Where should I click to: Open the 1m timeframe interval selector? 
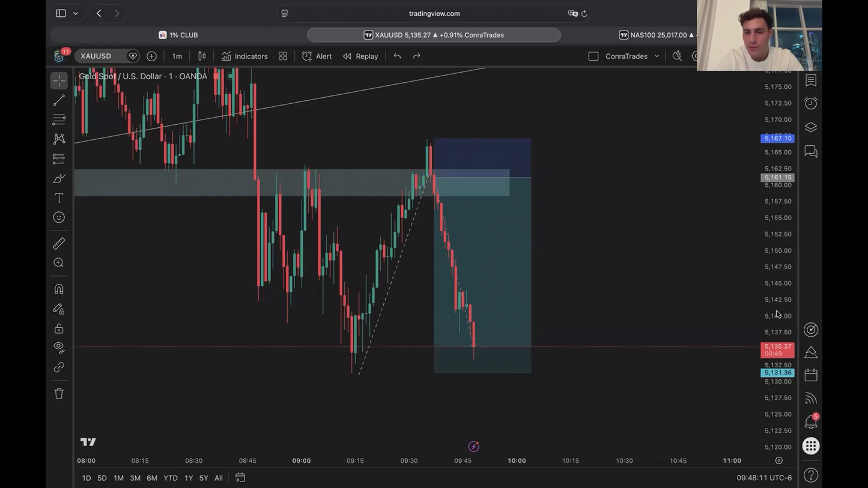(177, 56)
